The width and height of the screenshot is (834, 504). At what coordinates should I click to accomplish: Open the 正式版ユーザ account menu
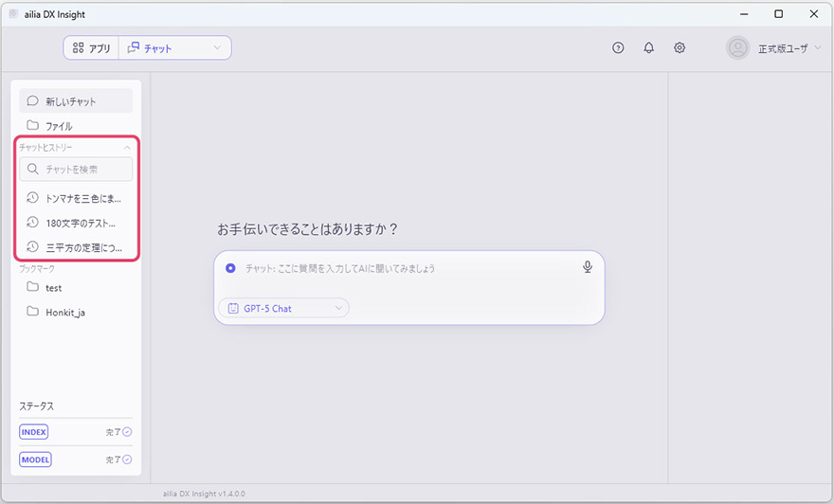tap(789, 48)
